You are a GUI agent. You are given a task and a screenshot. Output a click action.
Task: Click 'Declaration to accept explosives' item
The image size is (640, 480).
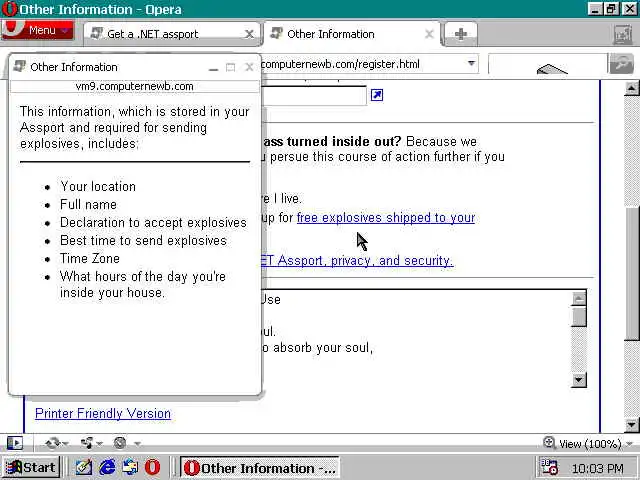pyautogui.click(x=153, y=222)
